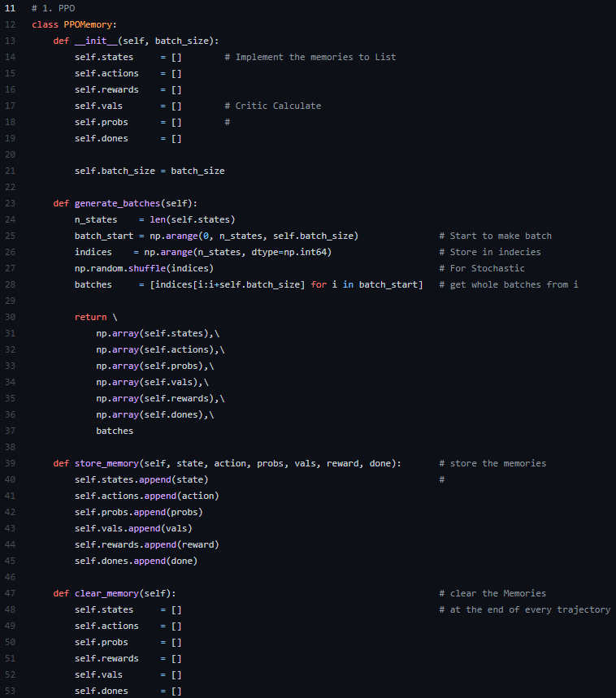Click 'self.rewards.append(reward)' on line 44
The image size is (616, 698).
point(147,545)
